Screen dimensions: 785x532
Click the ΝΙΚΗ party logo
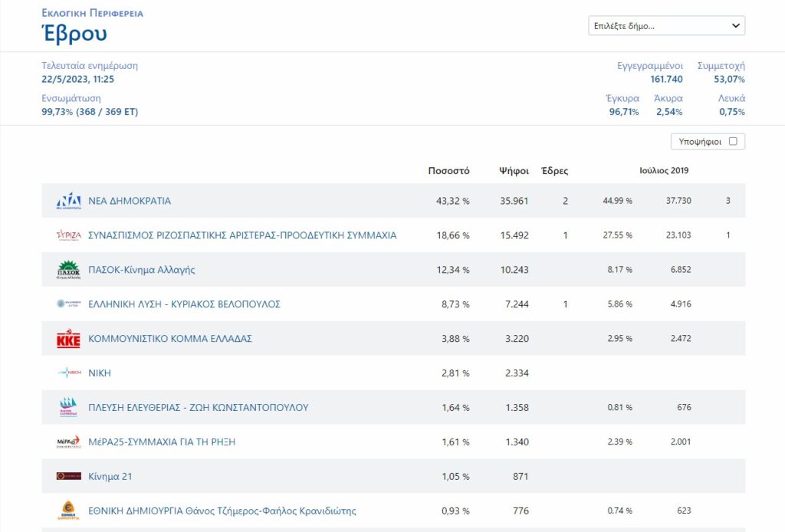(x=68, y=373)
